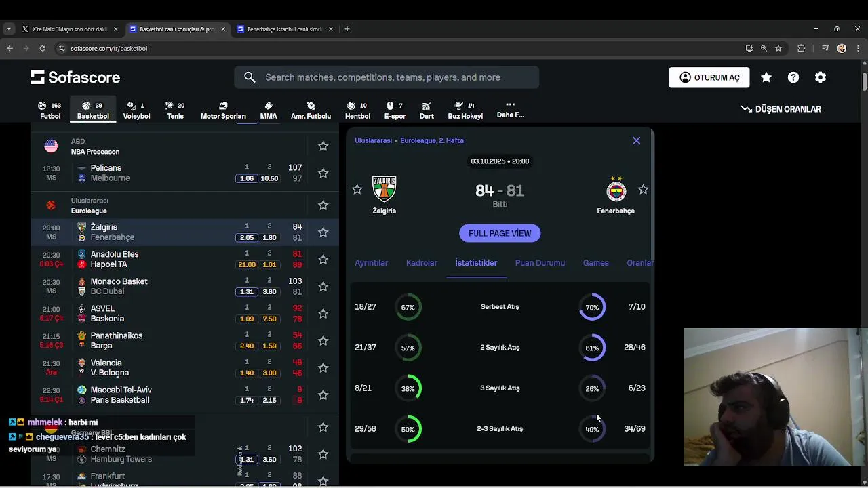The height and width of the screenshot is (488, 868).
Task: Click the browser address bar
Action: (x=400, y=48)
